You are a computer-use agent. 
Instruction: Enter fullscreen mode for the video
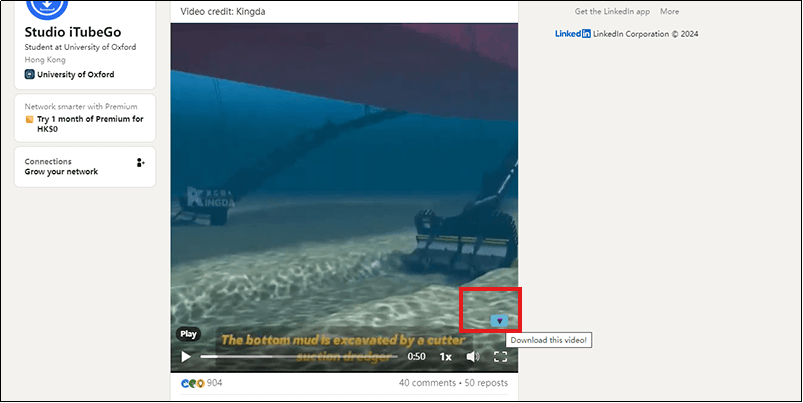tap(500, 356)
